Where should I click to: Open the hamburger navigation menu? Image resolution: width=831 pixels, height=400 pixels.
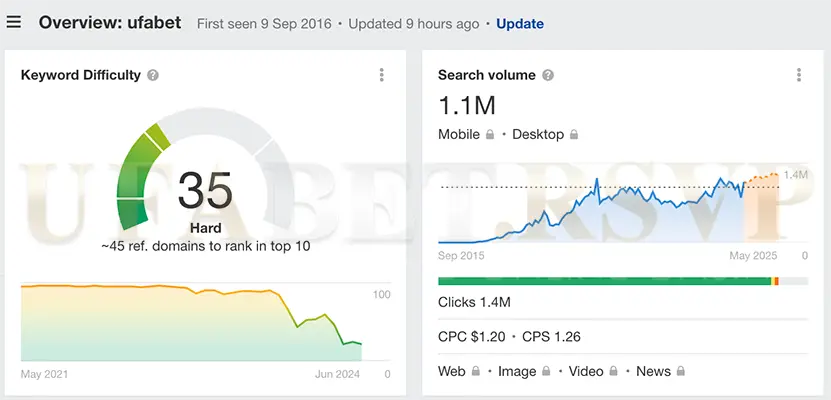14,22
